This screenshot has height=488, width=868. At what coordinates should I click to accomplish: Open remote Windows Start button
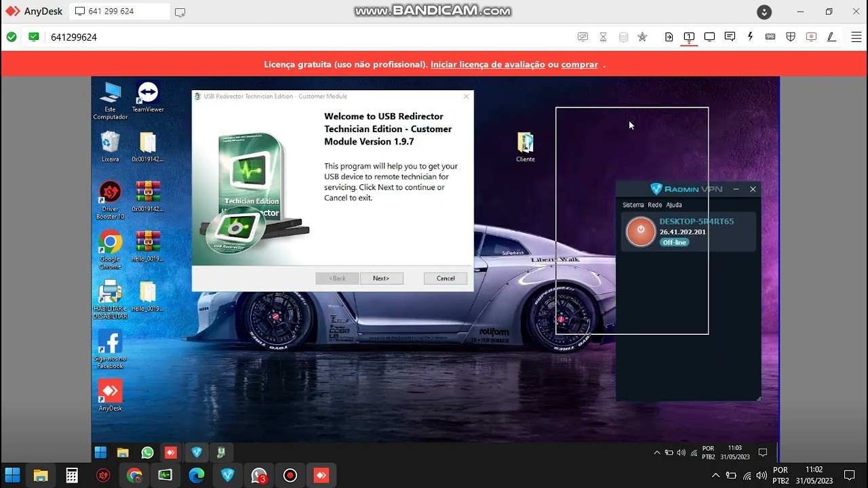coord(100,453)
